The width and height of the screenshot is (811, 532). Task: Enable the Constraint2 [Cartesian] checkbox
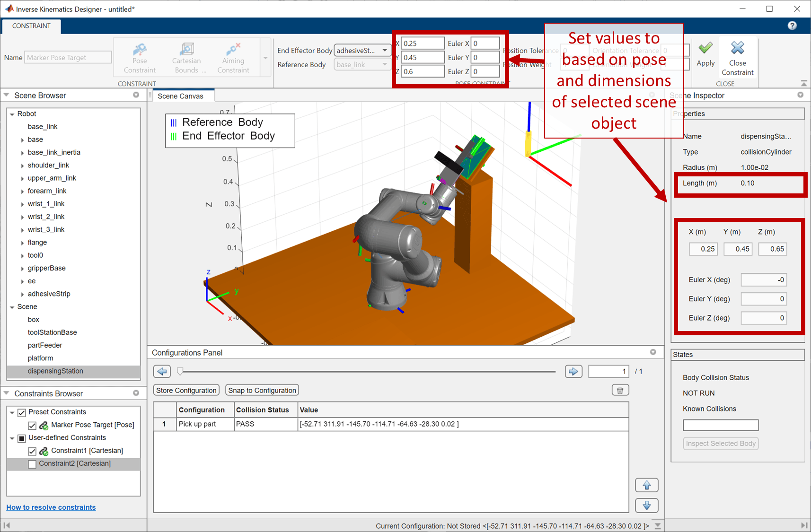32,464
